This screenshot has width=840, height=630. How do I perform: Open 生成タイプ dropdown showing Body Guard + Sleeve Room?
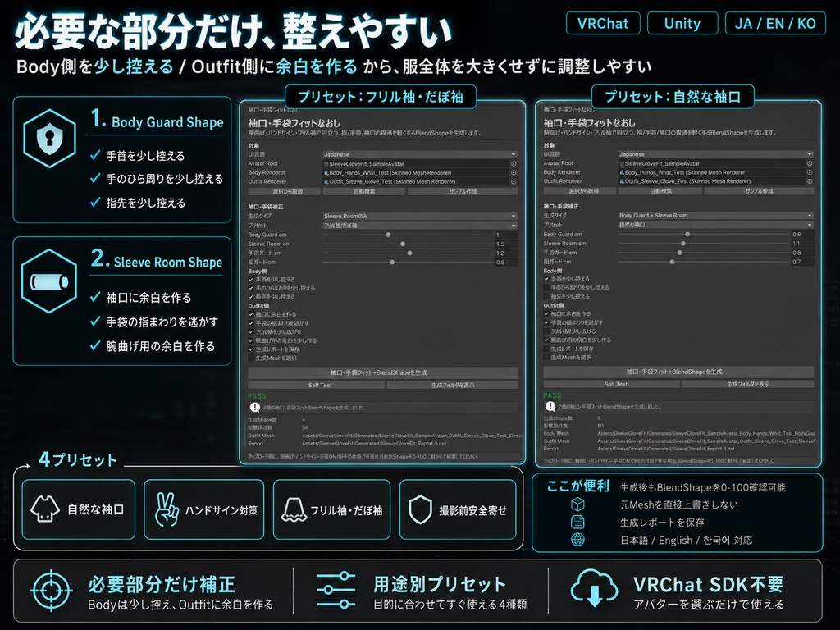click(x=715, y=216)
